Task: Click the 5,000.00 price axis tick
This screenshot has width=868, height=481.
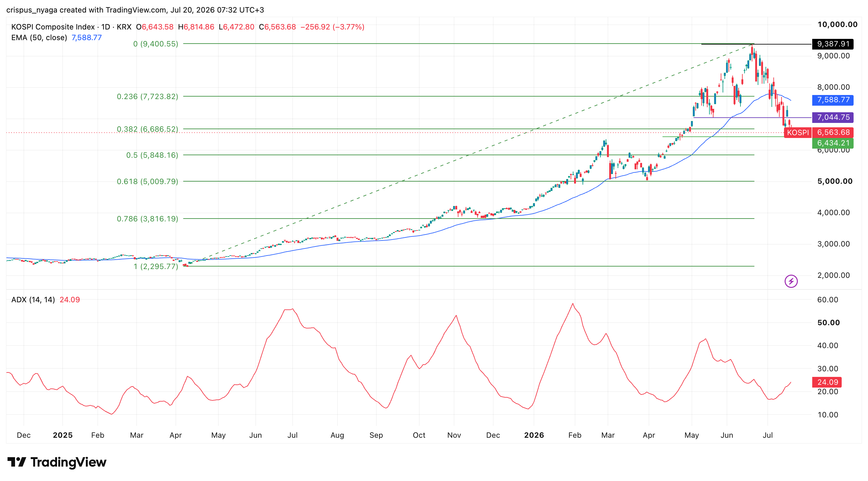Action: [x=835, y=181]
